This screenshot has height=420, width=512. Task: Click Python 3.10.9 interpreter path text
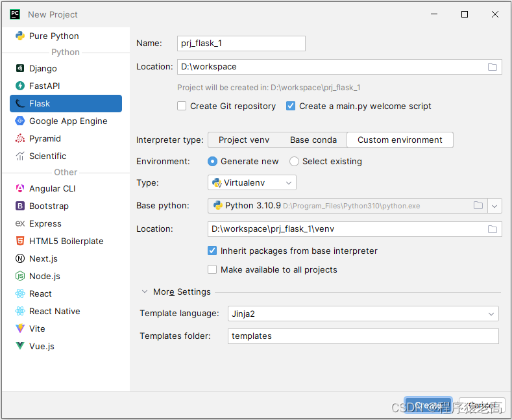(x=351, y=206)
